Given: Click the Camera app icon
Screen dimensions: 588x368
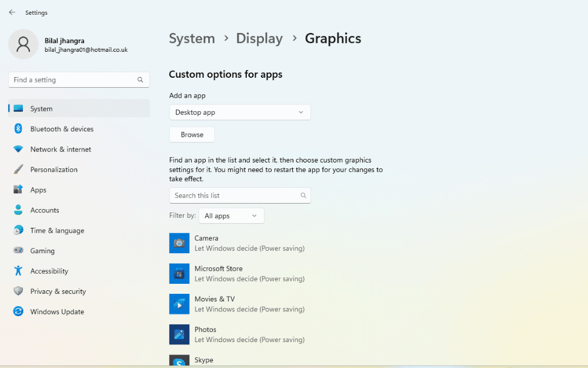Looking at the screenshot, I should [179, 243].
